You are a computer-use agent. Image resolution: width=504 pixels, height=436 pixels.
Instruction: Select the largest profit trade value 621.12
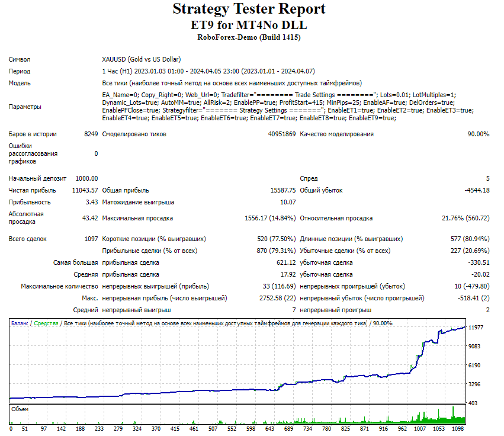pos(286,262)
